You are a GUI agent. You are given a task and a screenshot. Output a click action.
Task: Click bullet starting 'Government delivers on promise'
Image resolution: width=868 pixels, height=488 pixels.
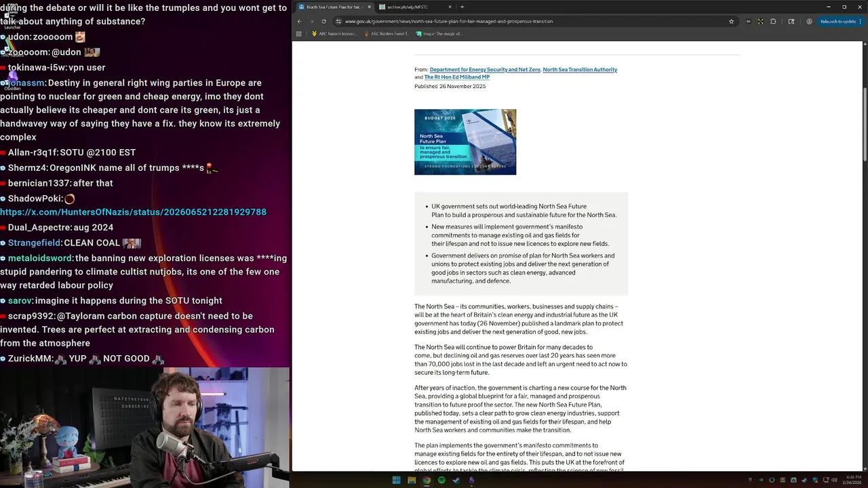pos(523,268)
